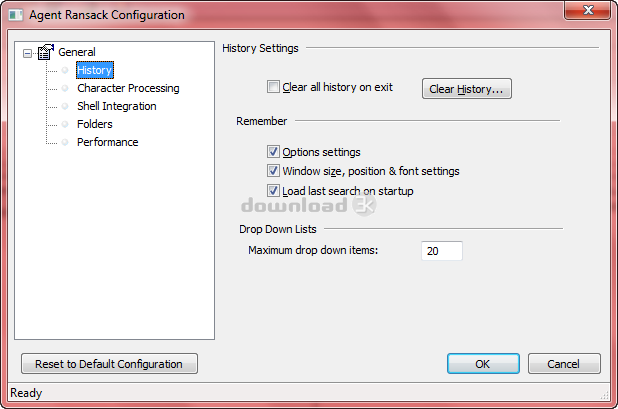Click the bullet icon beside Performance
This screenshot has height=409, width=618.
click(65, 142)
